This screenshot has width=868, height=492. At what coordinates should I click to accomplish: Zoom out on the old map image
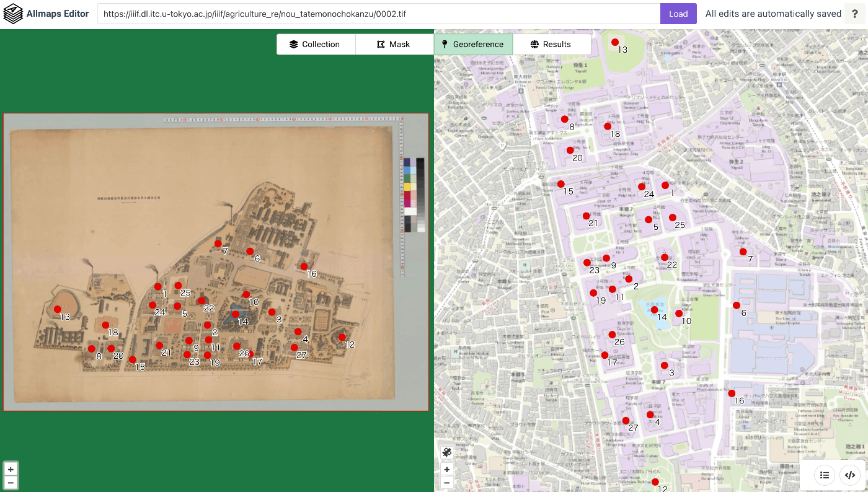click(11, 483)
